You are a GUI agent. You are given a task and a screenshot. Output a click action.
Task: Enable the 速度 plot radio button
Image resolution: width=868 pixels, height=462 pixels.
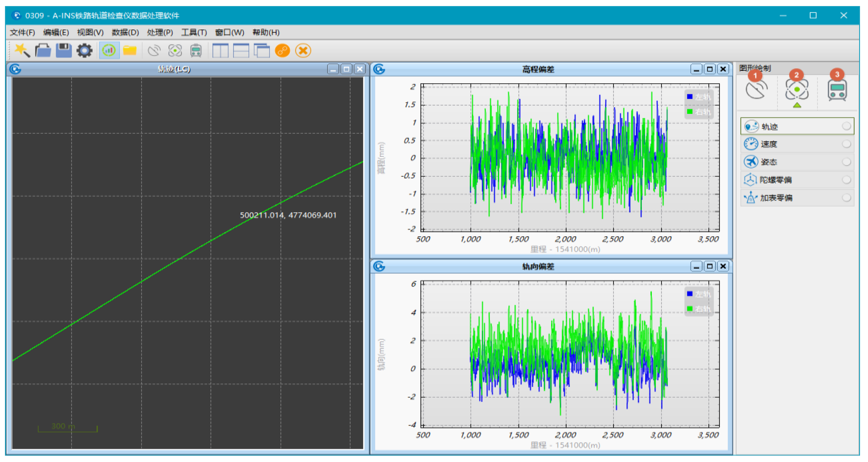[846, 144]
